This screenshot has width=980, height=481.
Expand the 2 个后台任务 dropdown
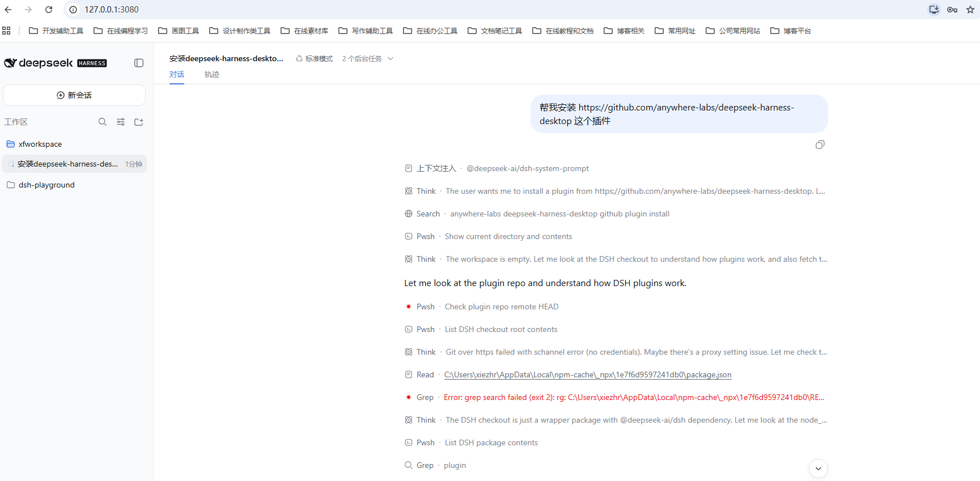click(x=367, y=59)
